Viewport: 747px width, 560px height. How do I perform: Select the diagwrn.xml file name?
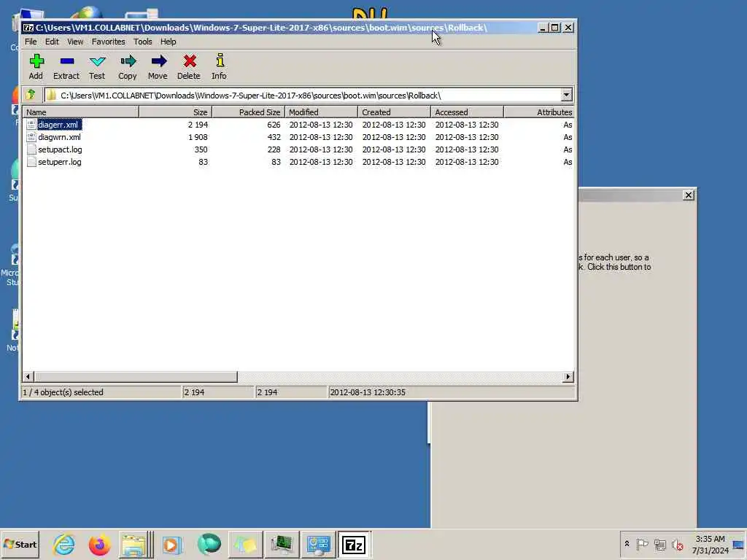coord(60,137)
